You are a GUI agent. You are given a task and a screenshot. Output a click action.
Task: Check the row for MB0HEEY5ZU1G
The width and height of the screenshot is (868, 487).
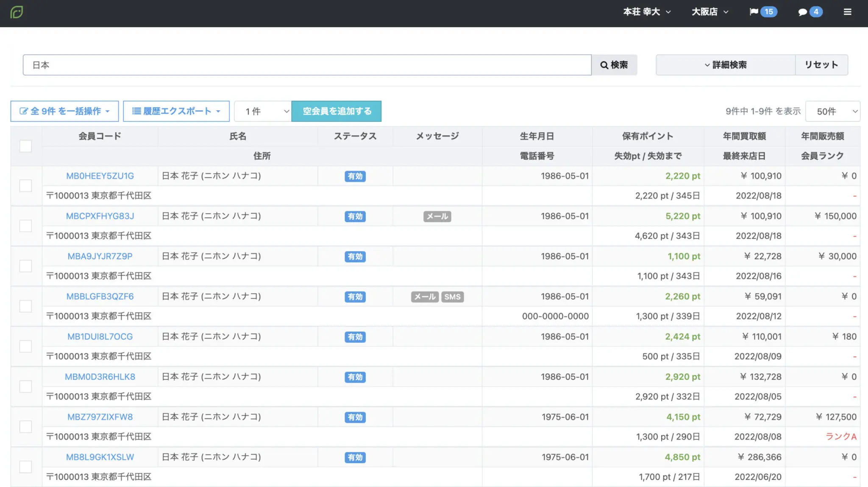[x=25, y=186]
